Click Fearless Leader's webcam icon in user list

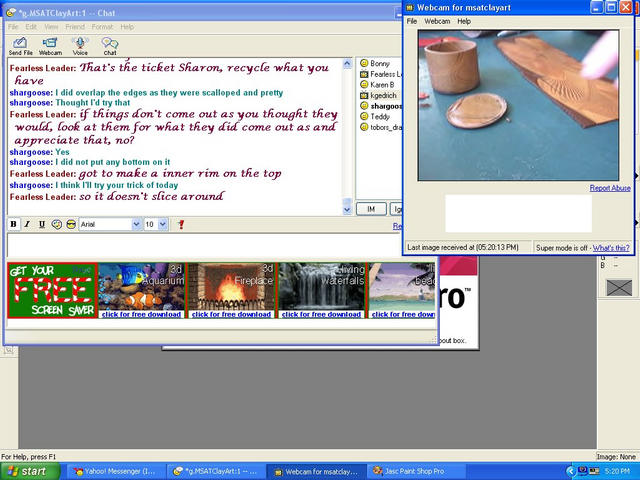tap(364, 74)
